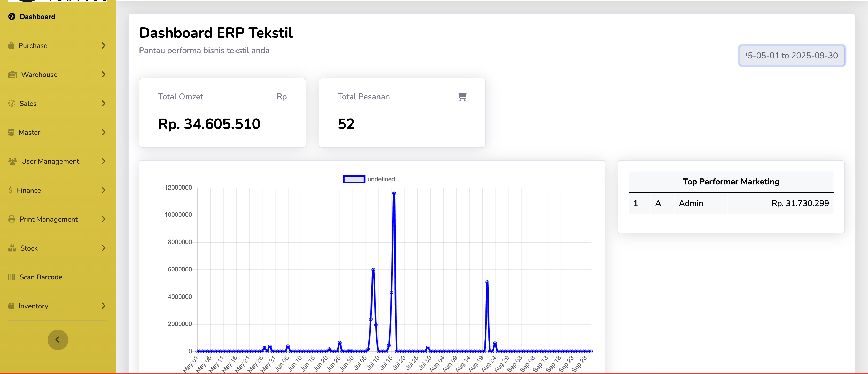868x374 pixels.
Task: Click the Warehouse building icon
Action: click(12, 74)
